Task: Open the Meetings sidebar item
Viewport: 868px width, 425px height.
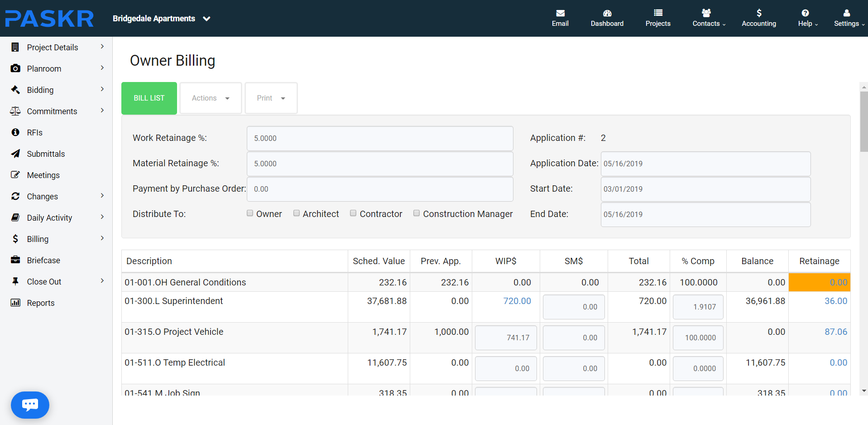Action: [43, 175]
